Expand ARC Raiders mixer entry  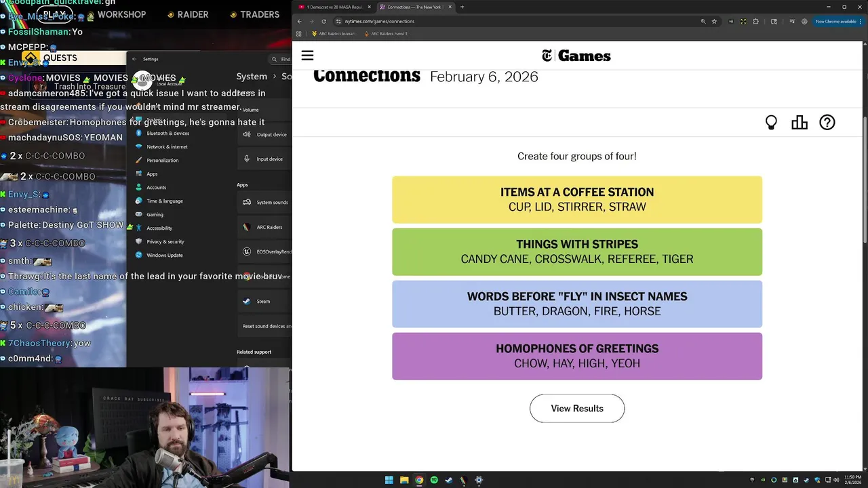point(264,228)
